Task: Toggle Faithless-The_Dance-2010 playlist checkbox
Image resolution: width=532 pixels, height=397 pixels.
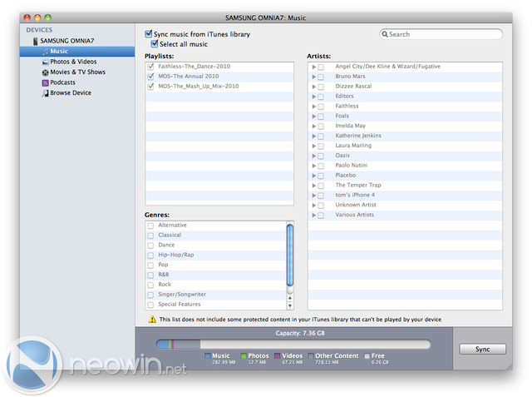Action: coord(151,67)
